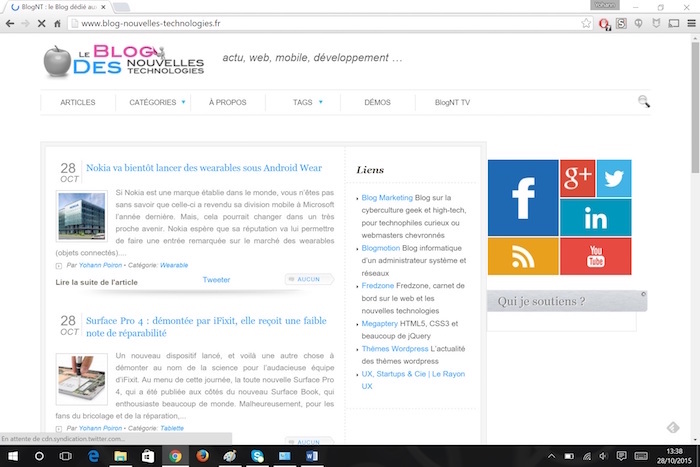The image size is (700, 467).
Task: Expand the CATÉGORIES dropdown menu
Action: point(158,102)
